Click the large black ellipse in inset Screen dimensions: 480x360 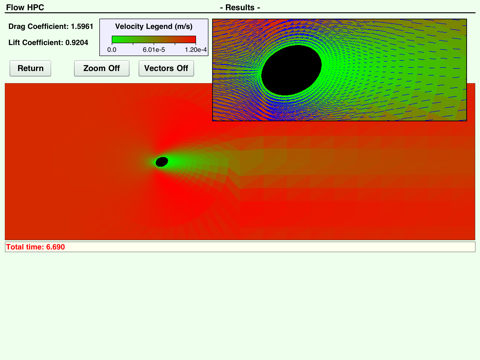(291, 70)
